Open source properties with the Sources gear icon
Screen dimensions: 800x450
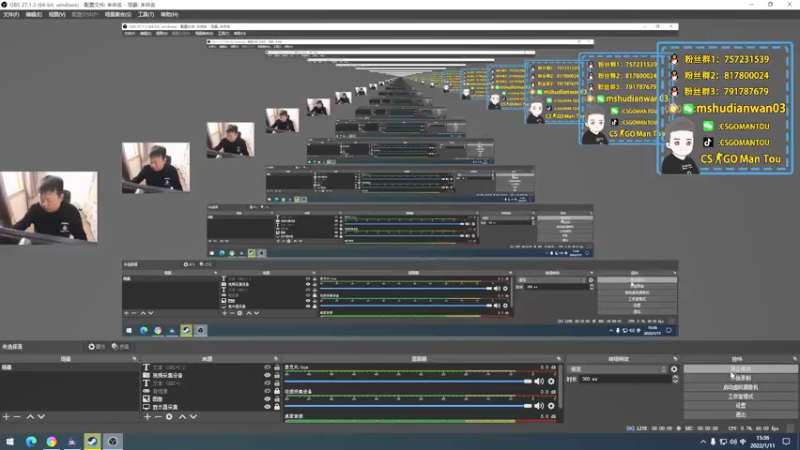click(169, 417)
